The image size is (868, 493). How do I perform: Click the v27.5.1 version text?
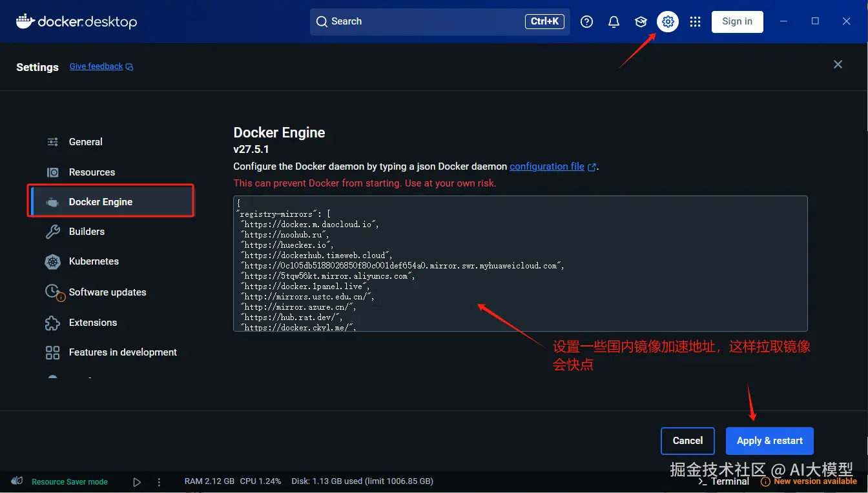pos(251,150)
